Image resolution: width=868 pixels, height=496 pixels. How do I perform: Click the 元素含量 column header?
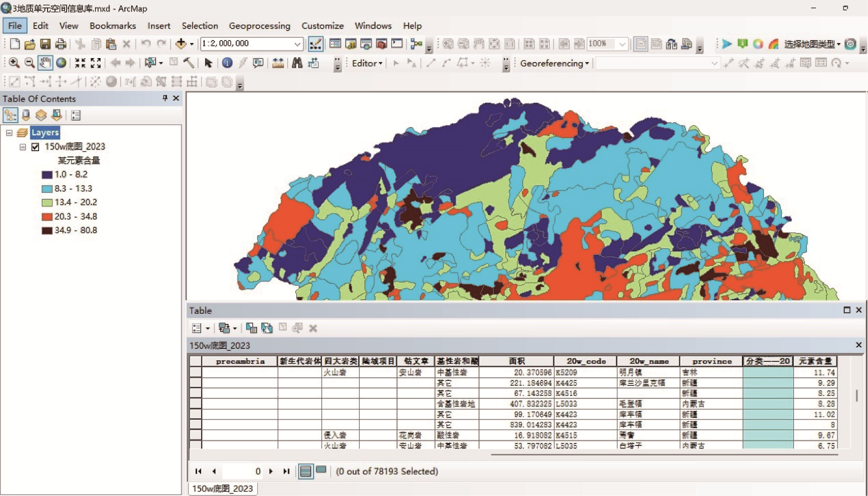(814, 361)
